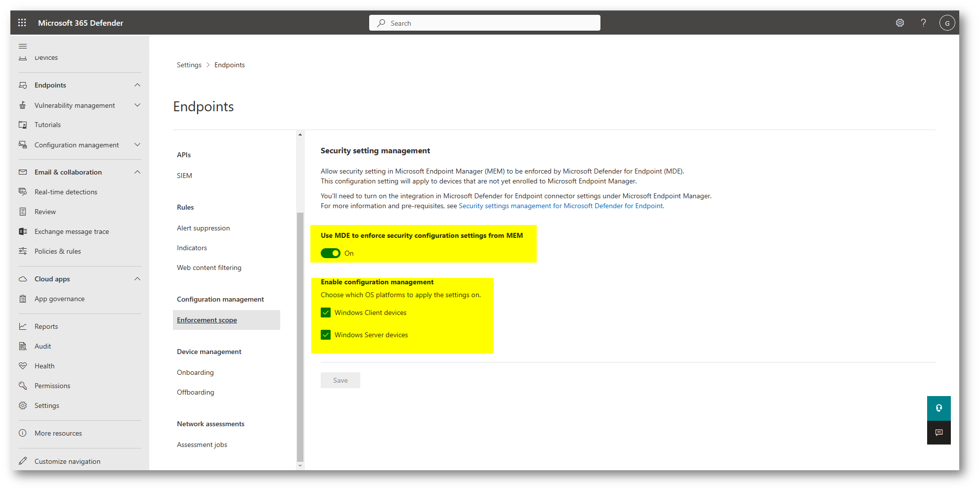Open Offboarding under Device management
The image size is (980, 491).
tap(195, 392)
